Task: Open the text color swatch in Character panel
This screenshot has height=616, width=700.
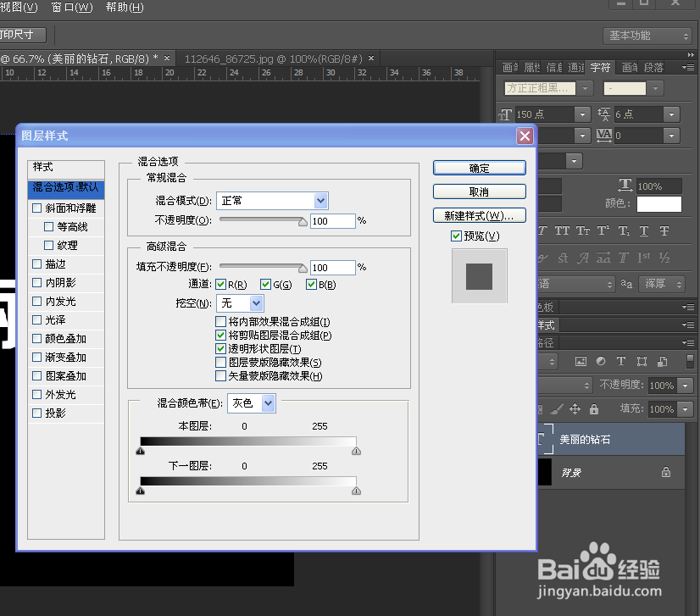Action: coord(658,203)
